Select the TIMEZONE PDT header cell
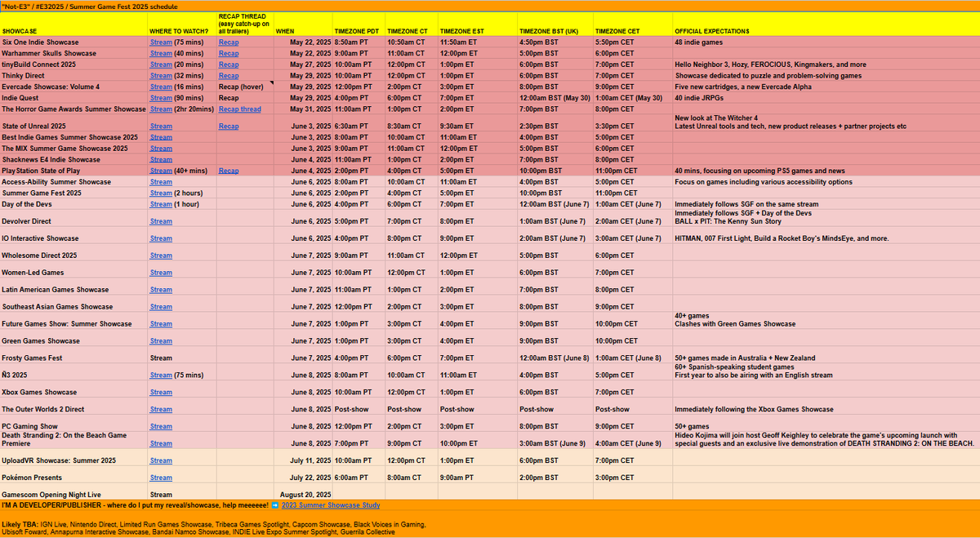 (x=358, y=24)
